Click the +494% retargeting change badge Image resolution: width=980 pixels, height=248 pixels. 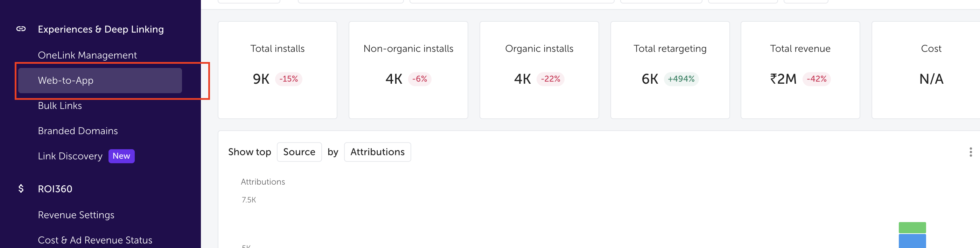681,79
